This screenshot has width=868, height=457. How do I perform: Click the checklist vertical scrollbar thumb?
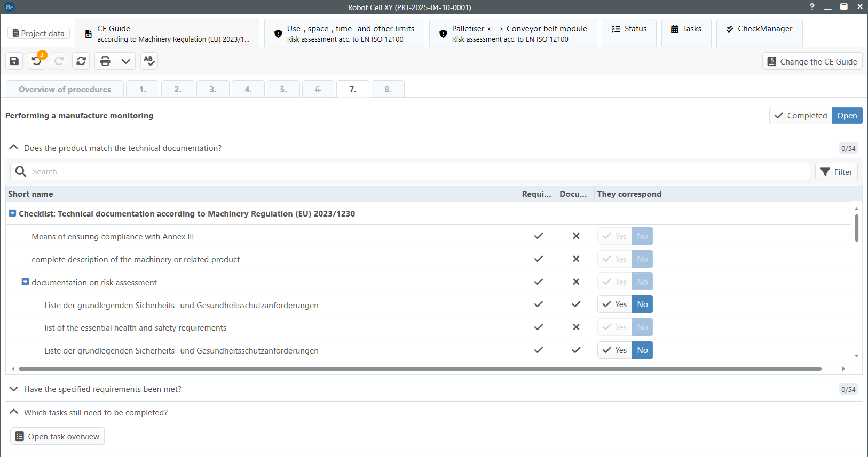click(856, 228)
